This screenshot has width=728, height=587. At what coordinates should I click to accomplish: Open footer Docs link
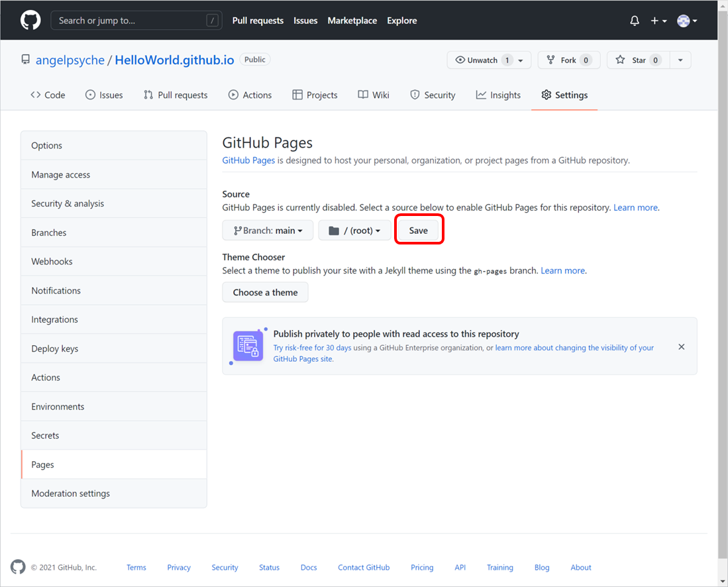coord(309,568)
